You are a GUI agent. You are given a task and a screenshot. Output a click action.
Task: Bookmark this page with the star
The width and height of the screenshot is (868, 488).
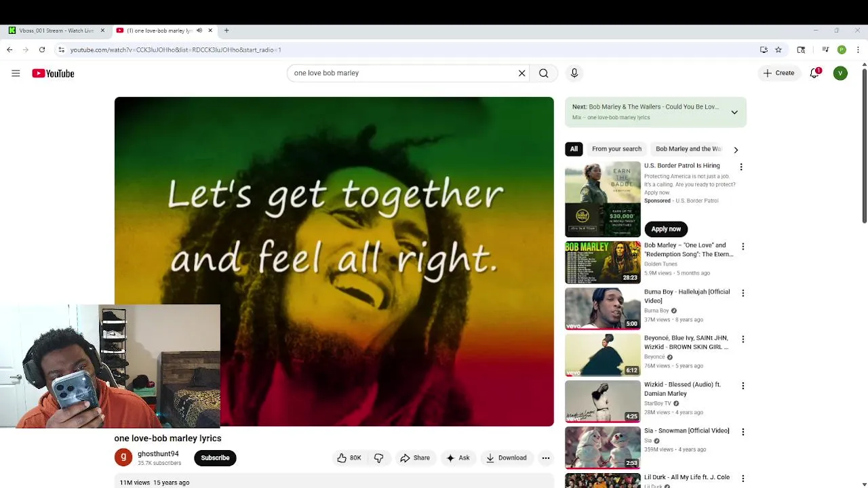click(778, 49)
